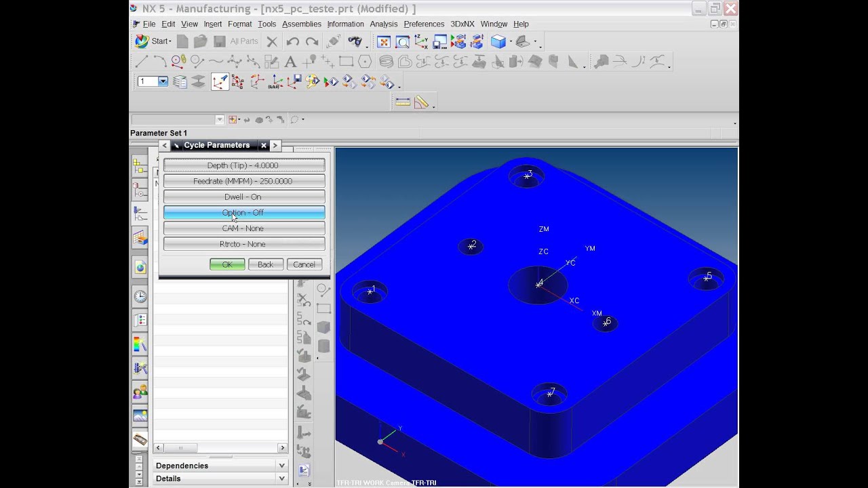Click the Text 'A' tool icon
The image size is (868, 488).
click(x=290, y=62)
